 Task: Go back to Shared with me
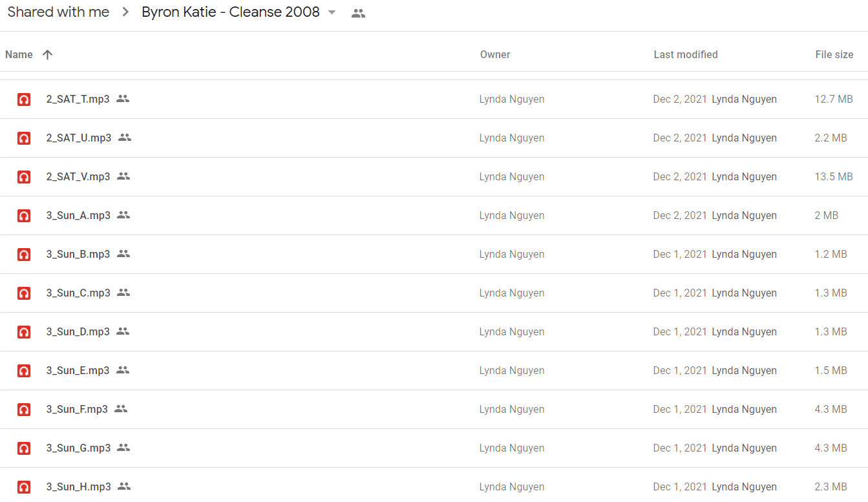point(58,12)
